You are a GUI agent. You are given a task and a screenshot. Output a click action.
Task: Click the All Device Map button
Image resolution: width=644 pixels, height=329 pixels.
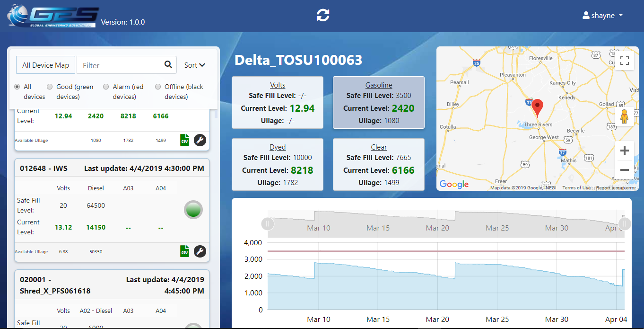45,65
